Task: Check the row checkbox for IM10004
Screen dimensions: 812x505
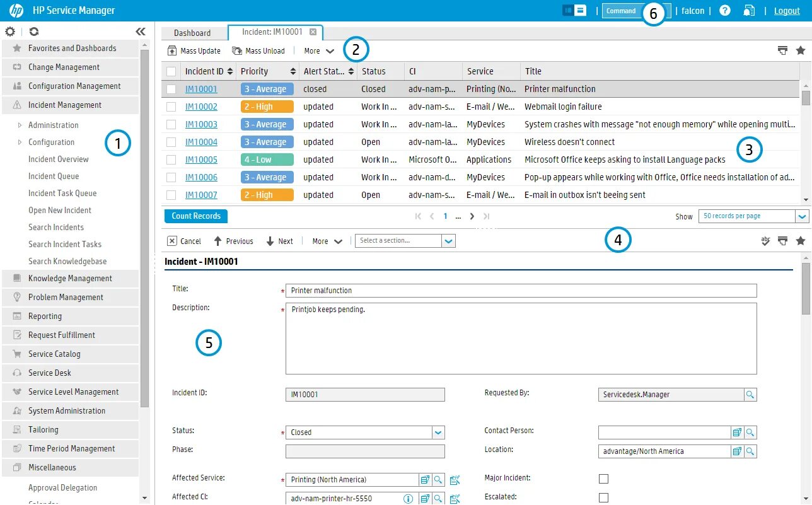Action: 171,142
